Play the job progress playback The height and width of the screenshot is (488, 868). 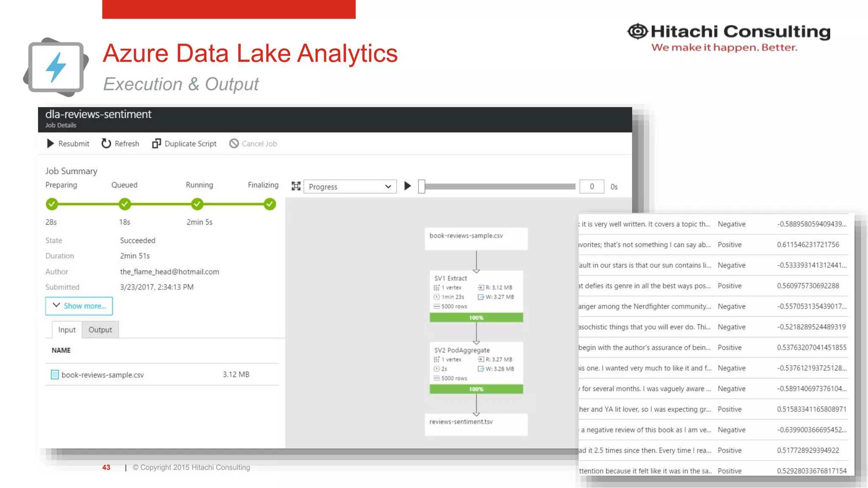407,186
